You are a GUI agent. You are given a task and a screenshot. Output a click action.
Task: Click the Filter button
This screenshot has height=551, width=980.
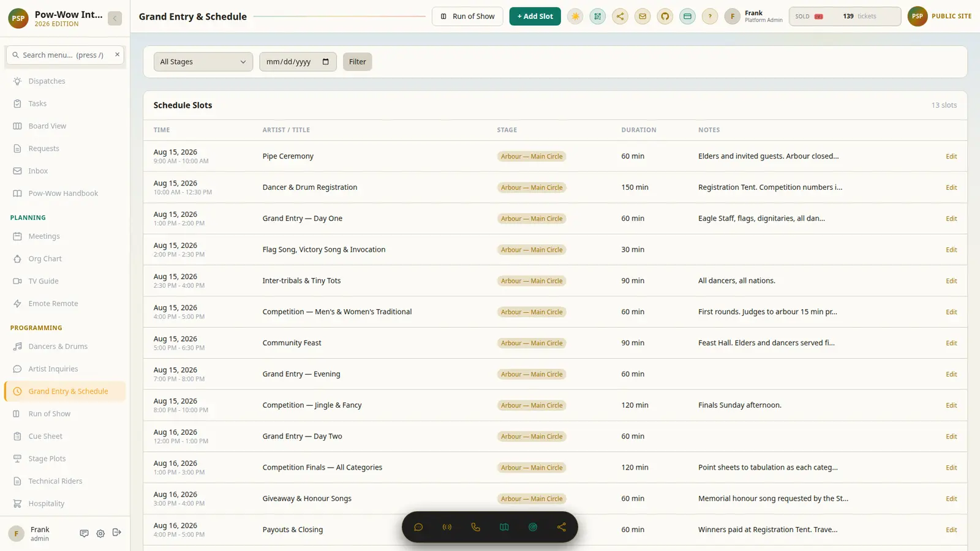point(358,62)
